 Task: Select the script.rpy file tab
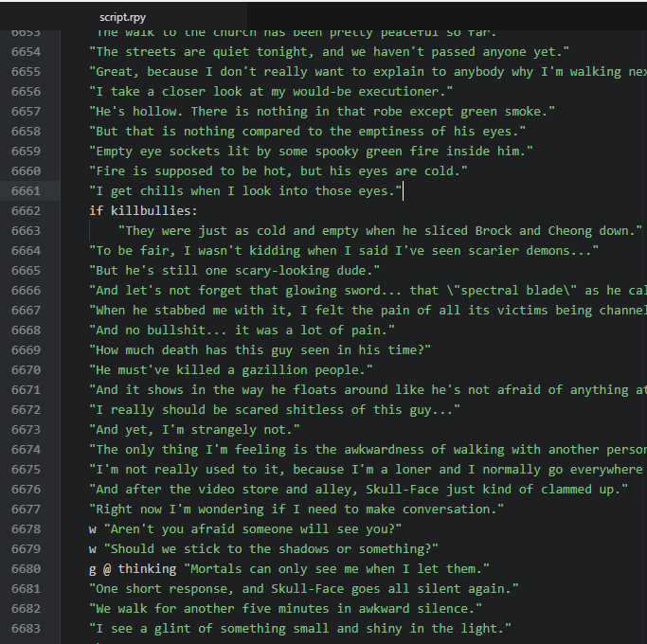[x=122, y=17]
